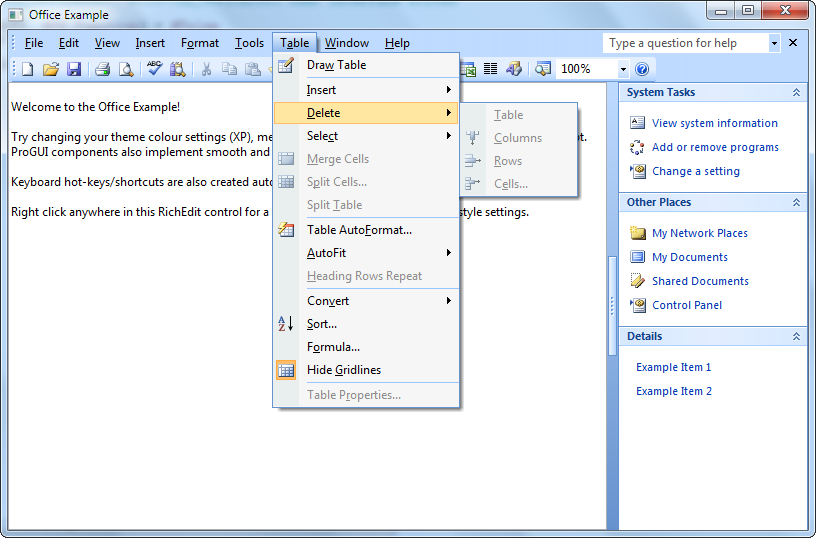Open the My Network Places link

[x=699, y=233]
